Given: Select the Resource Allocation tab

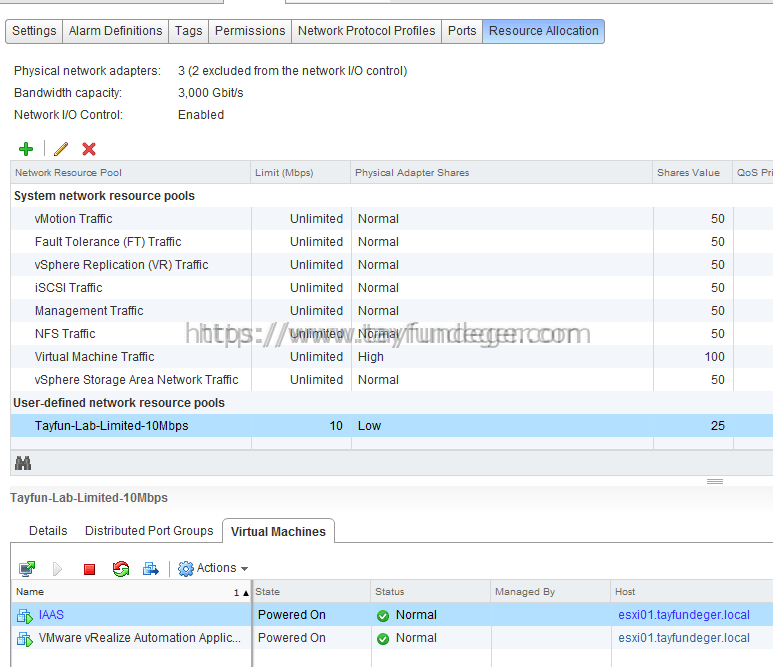Looking at the screenshot, I should pos(543,31).
